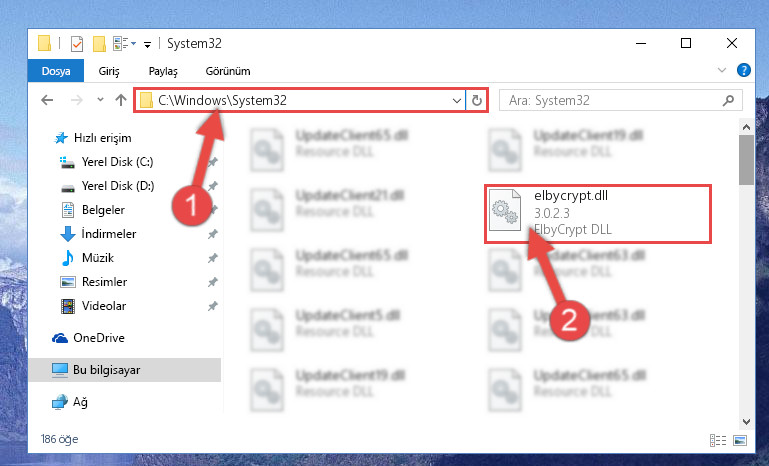Navigate up one folder level
The height and width of the screenshot is (466, 769).
(121, 101)
